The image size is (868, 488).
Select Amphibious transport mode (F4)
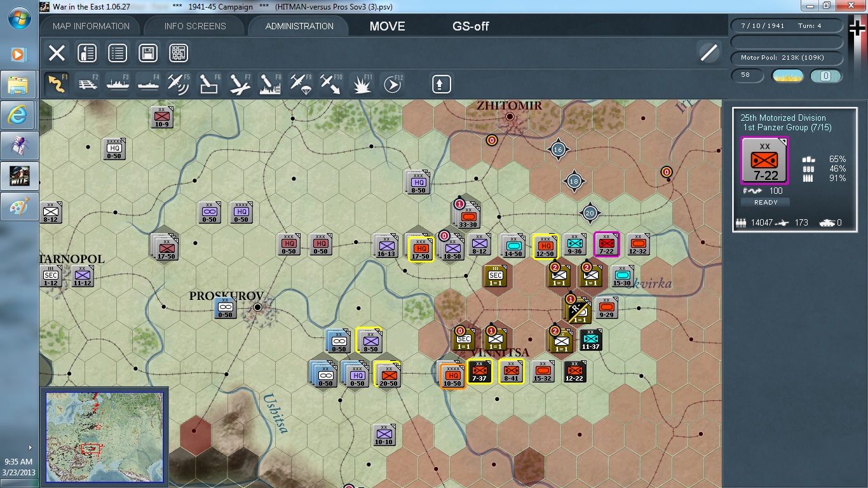coord(148,83)
